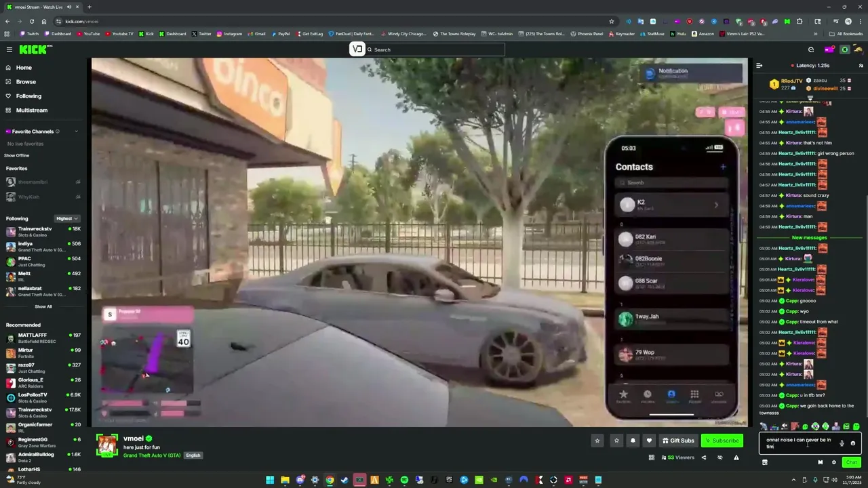Image resolution: width=868 pixels, height=488 pixels.
Task: Open the All Bookmarks folder
Action: pos(846,34)
